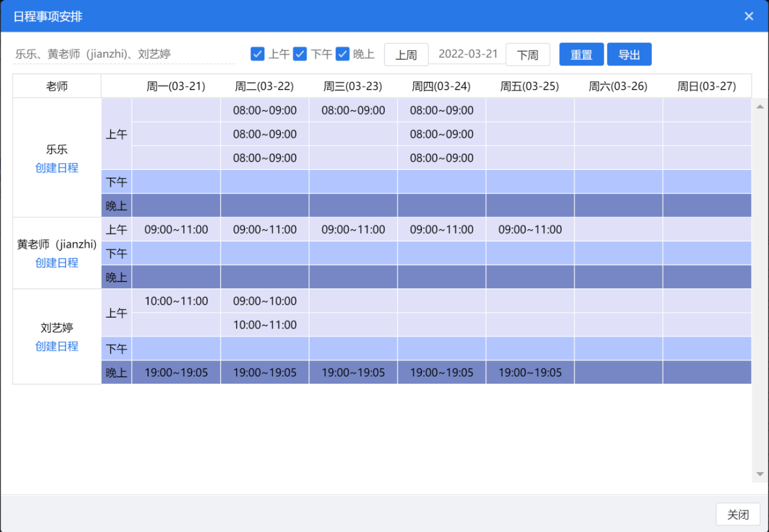769x532 pixels.
Task: Click the 重置 reset button
Action: tap(581, 55)
